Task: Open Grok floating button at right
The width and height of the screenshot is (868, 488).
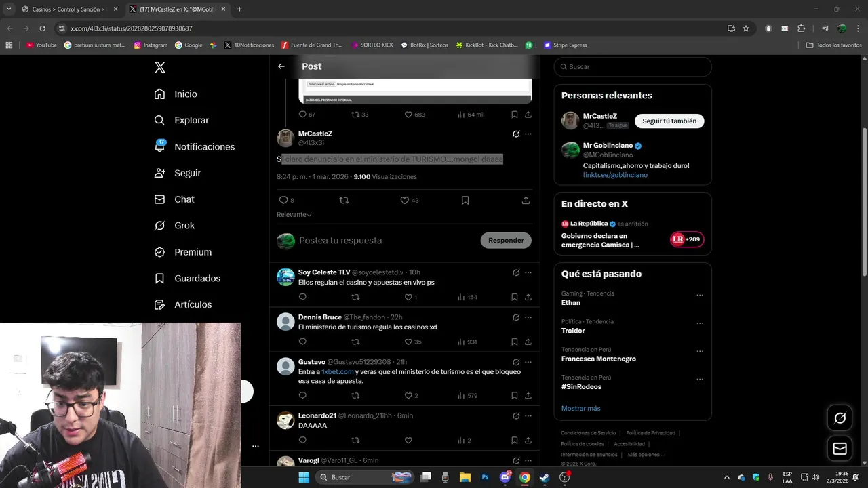Action: 840,418
